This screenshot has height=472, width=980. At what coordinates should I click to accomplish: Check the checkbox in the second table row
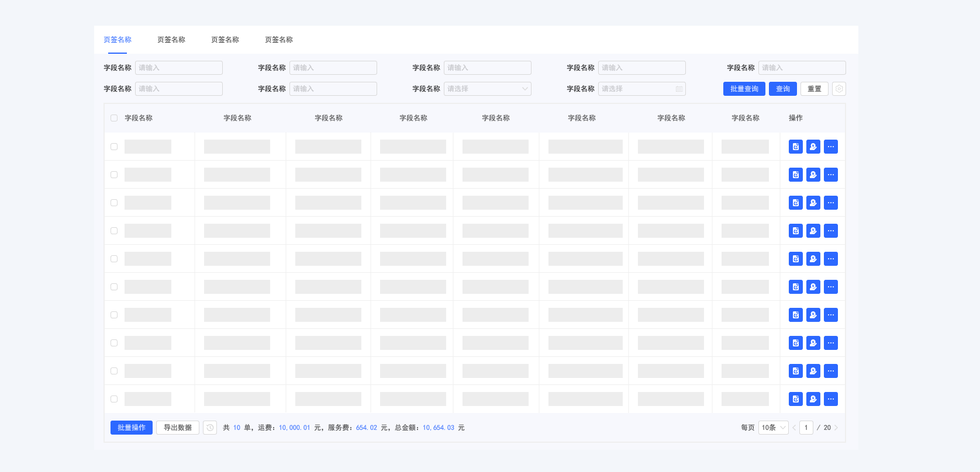114,175
